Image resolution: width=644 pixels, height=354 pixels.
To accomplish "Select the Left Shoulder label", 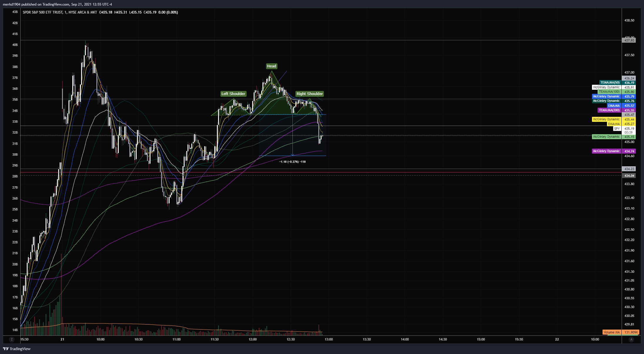I will 233,94.
